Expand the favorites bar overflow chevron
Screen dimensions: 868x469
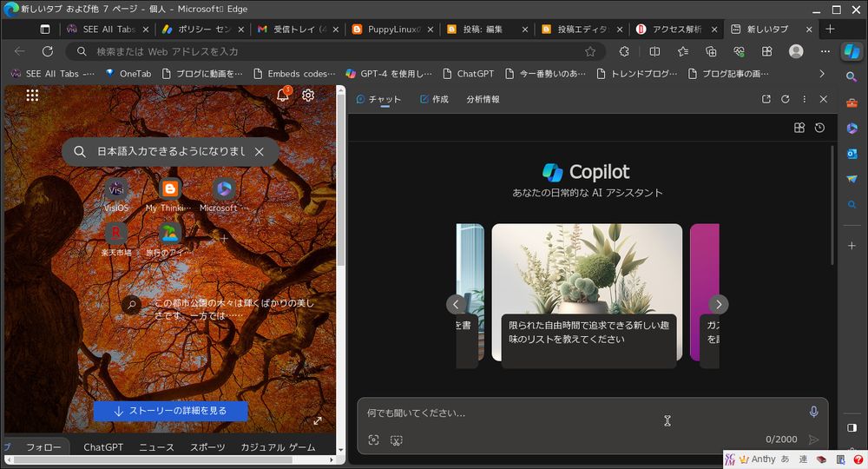[x=821, y=74]
